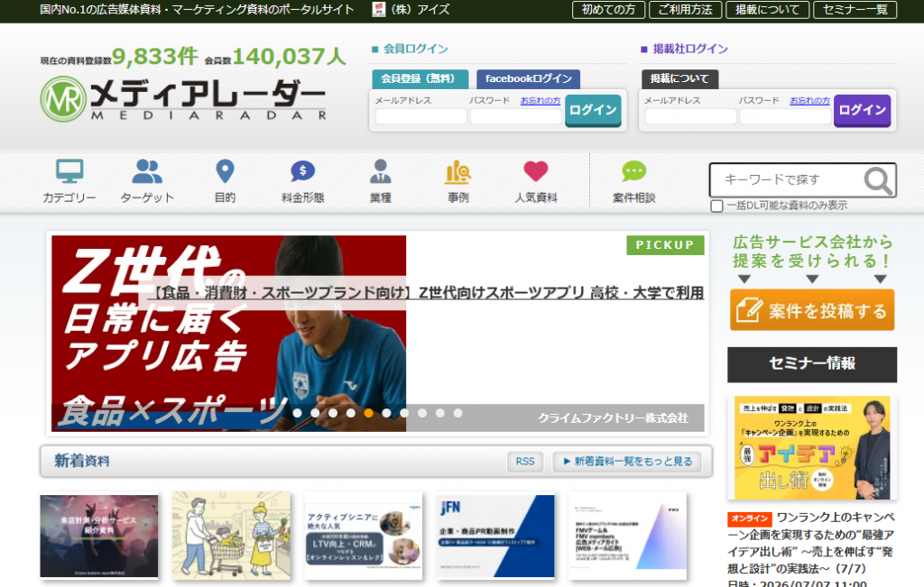Click the 人気資料 heart icon
The width and height of the screenshot is (924, 587).
tap(536, 171)
